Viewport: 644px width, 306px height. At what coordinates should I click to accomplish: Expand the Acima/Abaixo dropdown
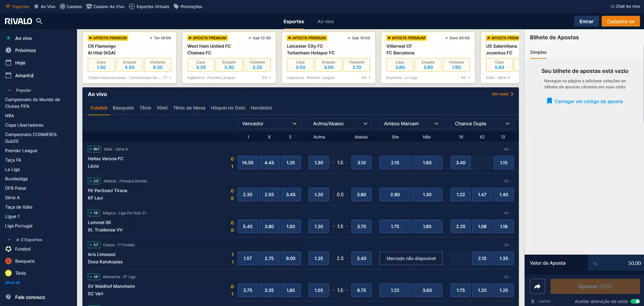click(340, 124)
